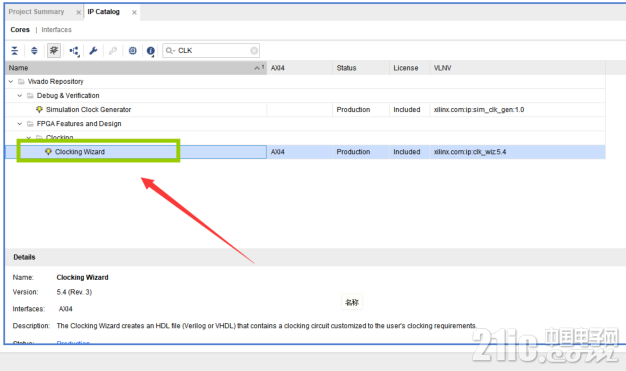Click the Debug & Verification folder icon

[30, 95]
